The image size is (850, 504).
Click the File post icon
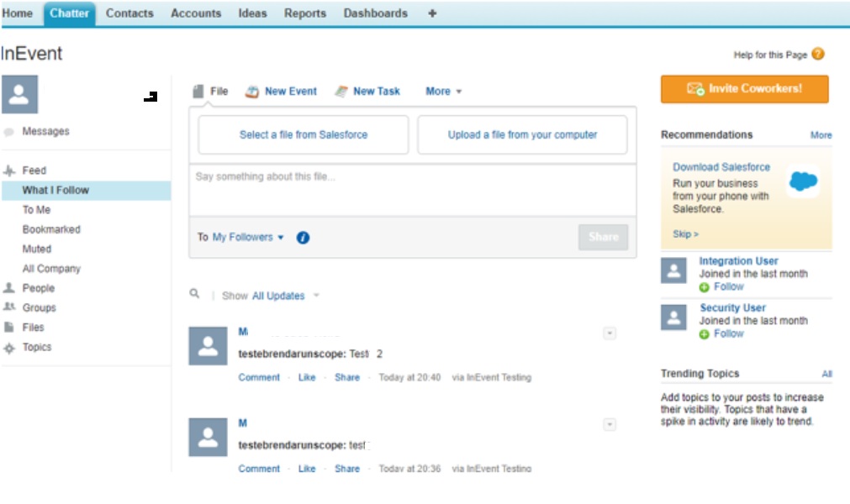click(198, 91)
